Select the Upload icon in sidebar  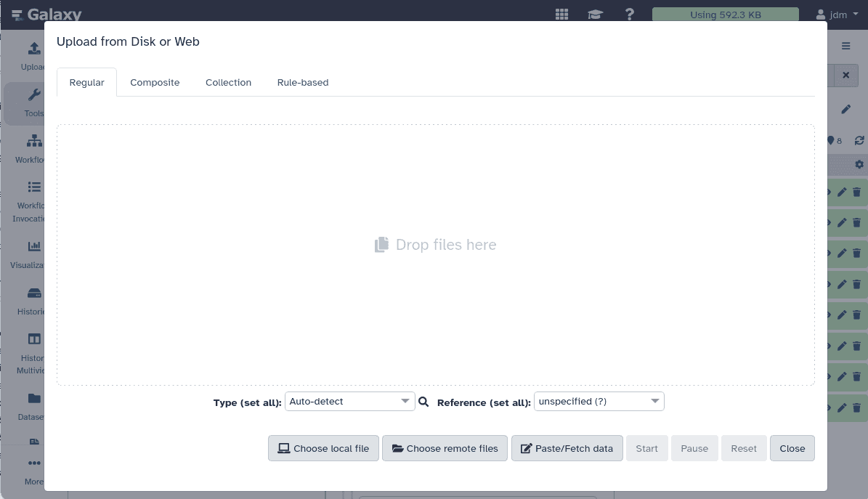(33, 49)
